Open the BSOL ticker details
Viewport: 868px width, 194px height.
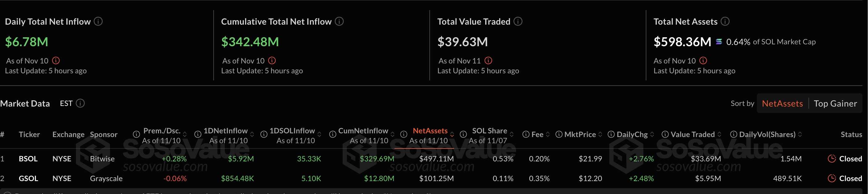tap(28, 158)
